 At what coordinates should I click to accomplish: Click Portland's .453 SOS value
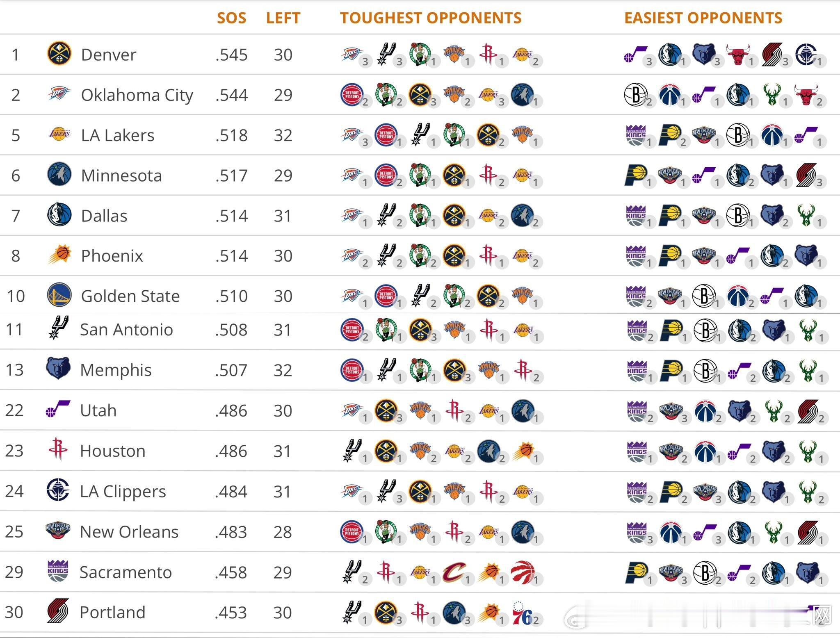231,613
